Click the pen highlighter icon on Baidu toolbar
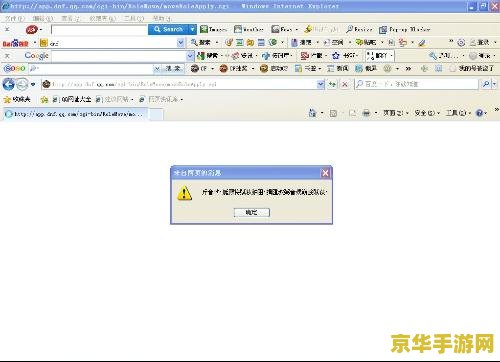 coord(422,43)
